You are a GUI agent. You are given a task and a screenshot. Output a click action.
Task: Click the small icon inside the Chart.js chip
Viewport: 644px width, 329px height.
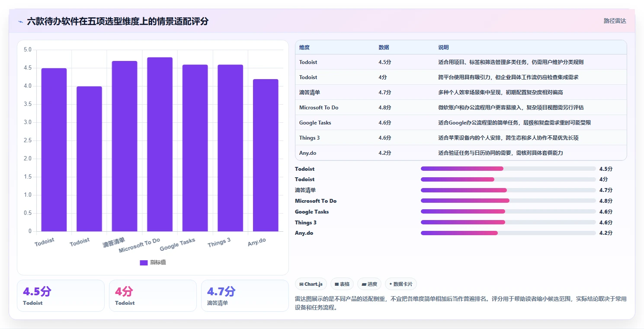click(301, 284)
